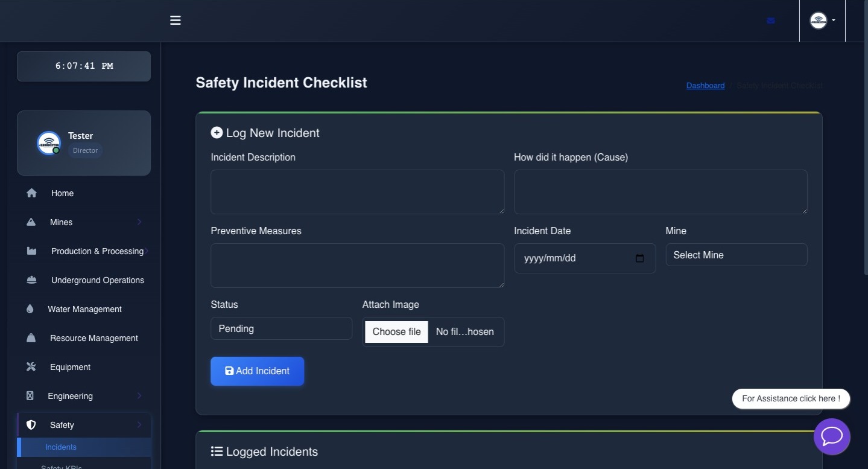The image size is (868, 469).
Task: Click the Mines mountain icon
Action: click(31, 222)
